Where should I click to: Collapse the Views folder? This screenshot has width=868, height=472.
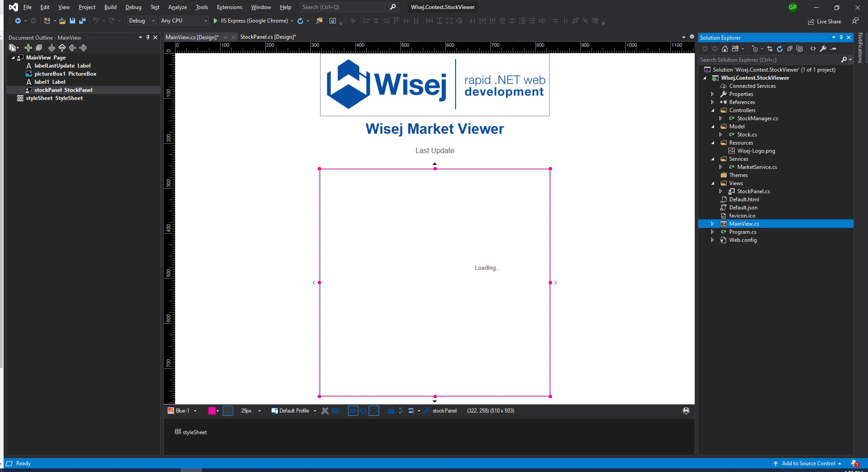click(x=713, y=183)
